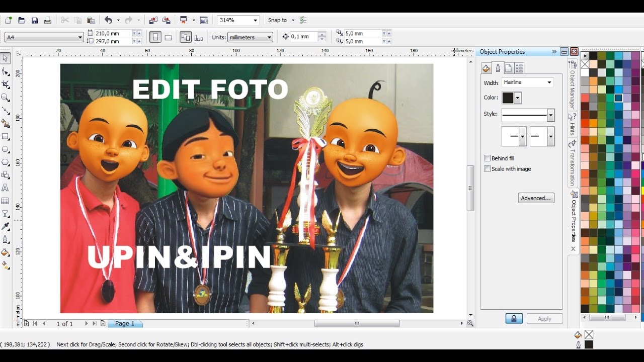Click the Cut scissors icon
Screen dimensions: 644x362
(x=64, y=20)
